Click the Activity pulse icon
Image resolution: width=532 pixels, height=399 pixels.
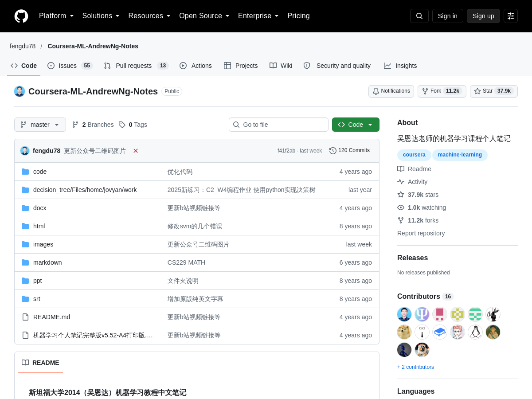click(x=401, y=182)
